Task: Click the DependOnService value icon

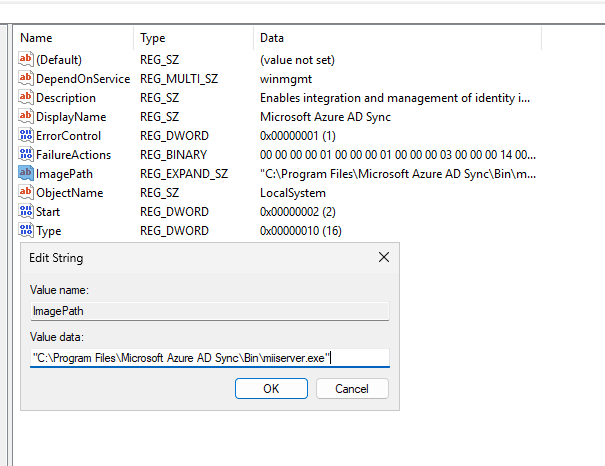Action: (26, 78)
